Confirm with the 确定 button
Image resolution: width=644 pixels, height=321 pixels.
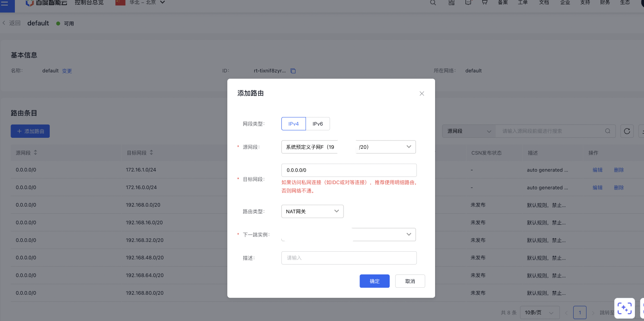(x=374, y=281)
